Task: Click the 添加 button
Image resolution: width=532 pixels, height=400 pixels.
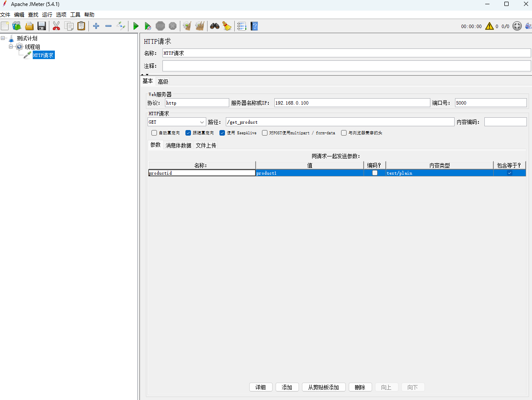Action: click(x=287, y=387)
